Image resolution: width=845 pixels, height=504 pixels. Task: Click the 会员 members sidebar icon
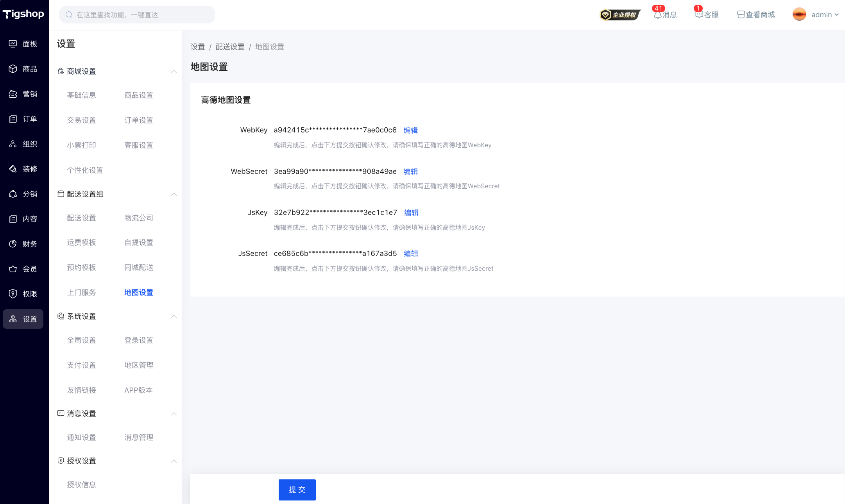pyautogui.click(x=13, y=269)
